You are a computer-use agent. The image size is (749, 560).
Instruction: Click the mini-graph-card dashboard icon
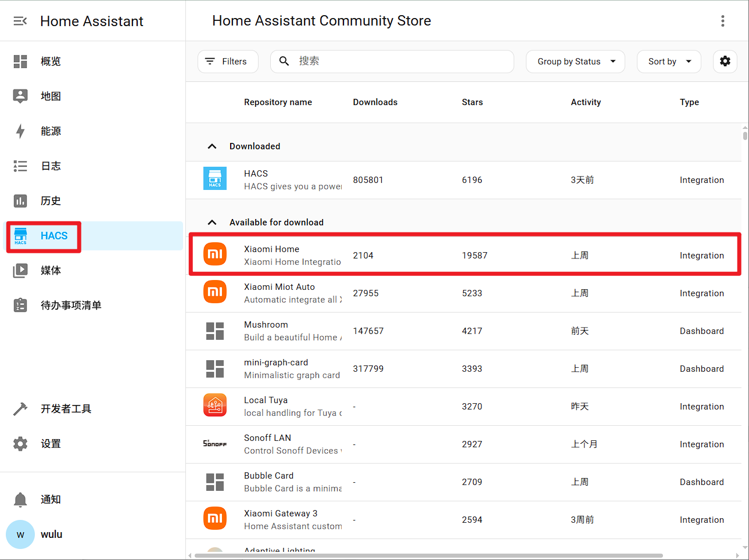(x=215, y=369)
